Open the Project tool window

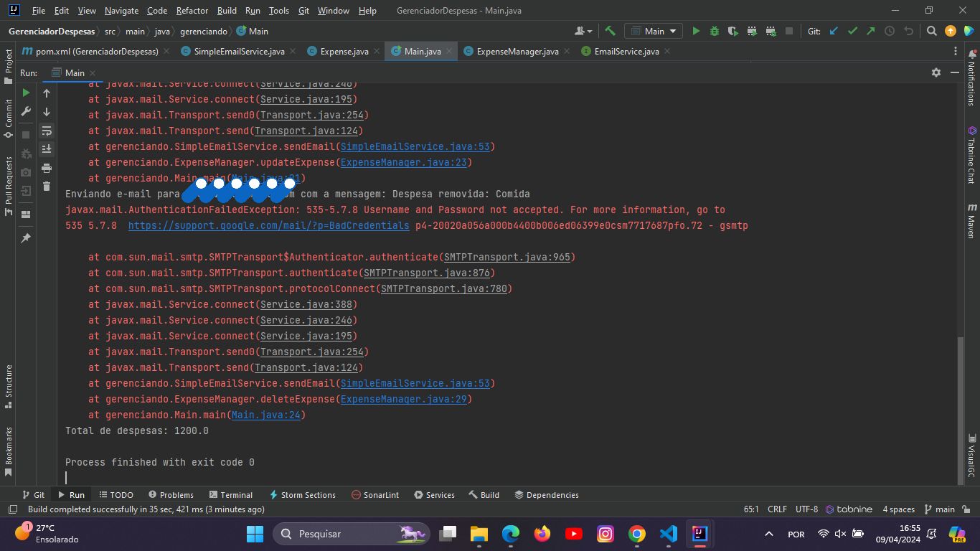click(9, 66)
